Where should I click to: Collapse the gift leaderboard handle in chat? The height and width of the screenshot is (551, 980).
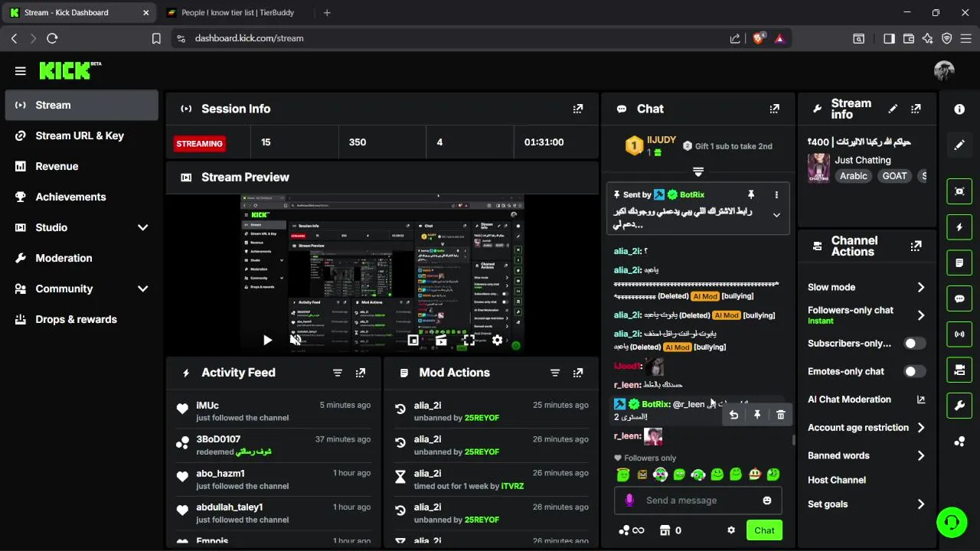tap(698, 171)
